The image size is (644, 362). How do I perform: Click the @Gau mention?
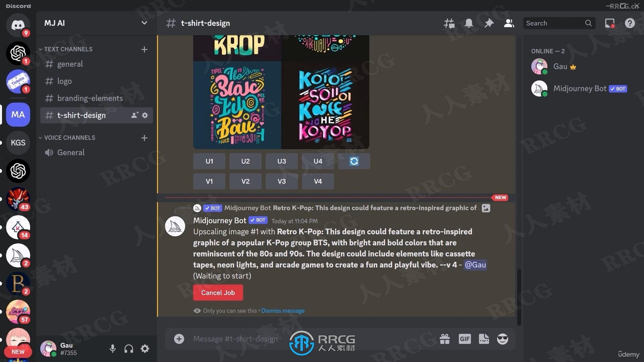coord(475,265)
